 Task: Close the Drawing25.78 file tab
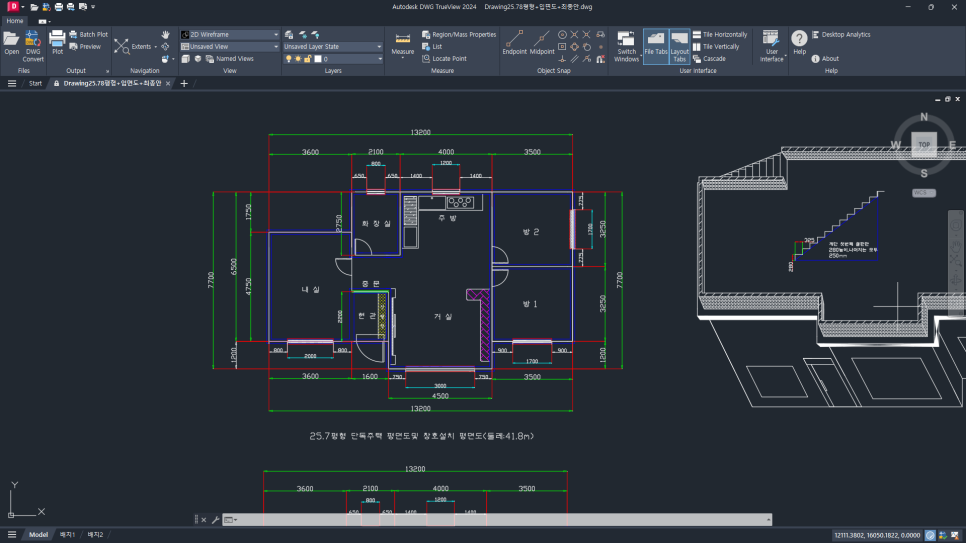tap(168, 83)
